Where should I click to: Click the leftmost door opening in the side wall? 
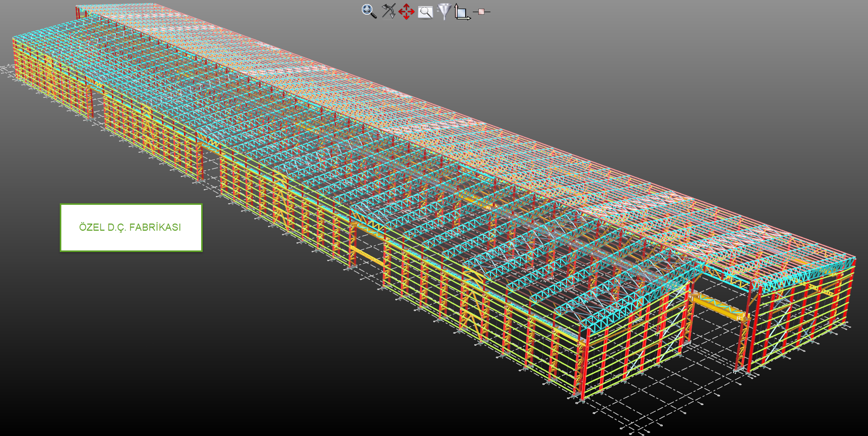[97, 101]
